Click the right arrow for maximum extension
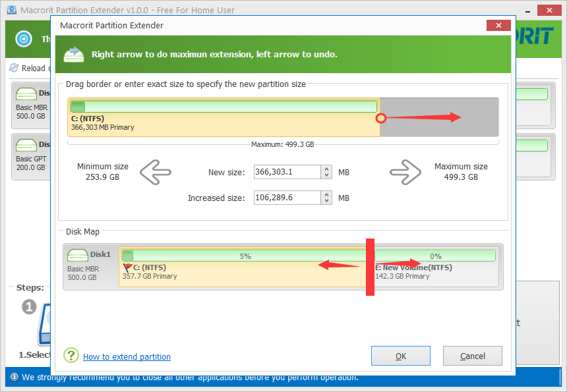 coord(405,173)
